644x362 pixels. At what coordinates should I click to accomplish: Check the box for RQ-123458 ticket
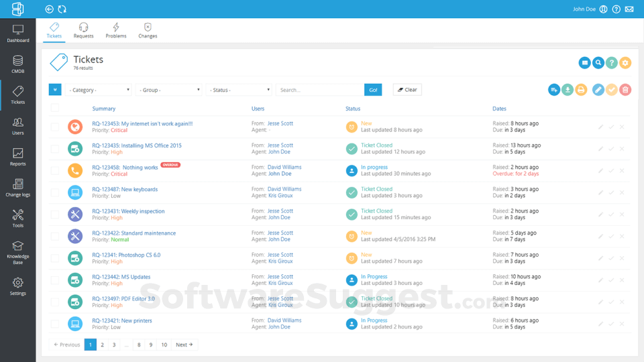coord(54,170)
